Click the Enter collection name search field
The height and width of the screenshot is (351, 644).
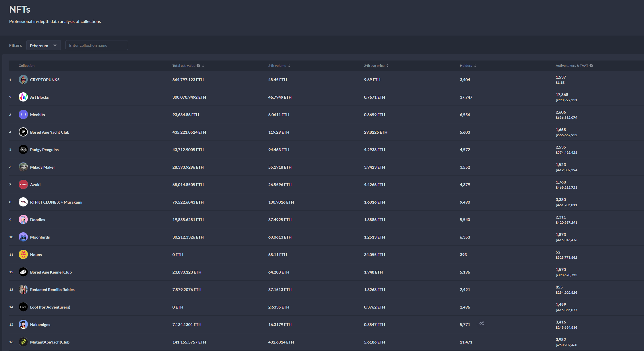[x=97, y=45]
